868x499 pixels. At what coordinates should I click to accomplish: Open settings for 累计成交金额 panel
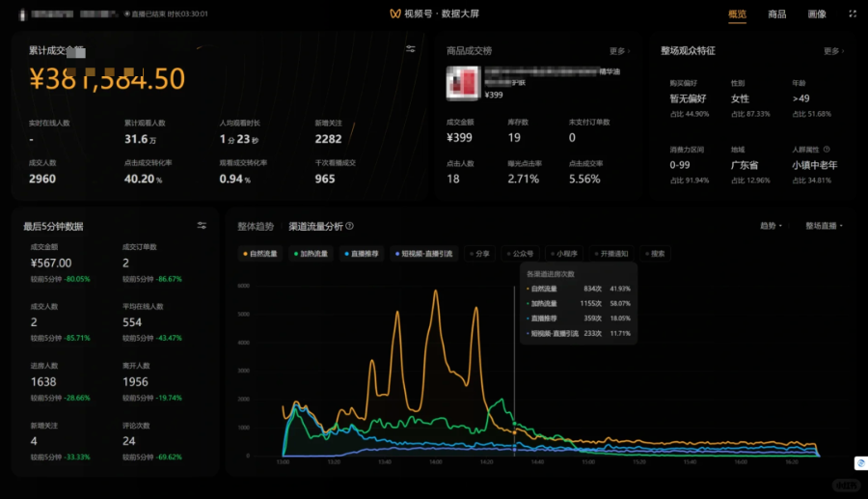pyautogui.click(x=411, y=49)
